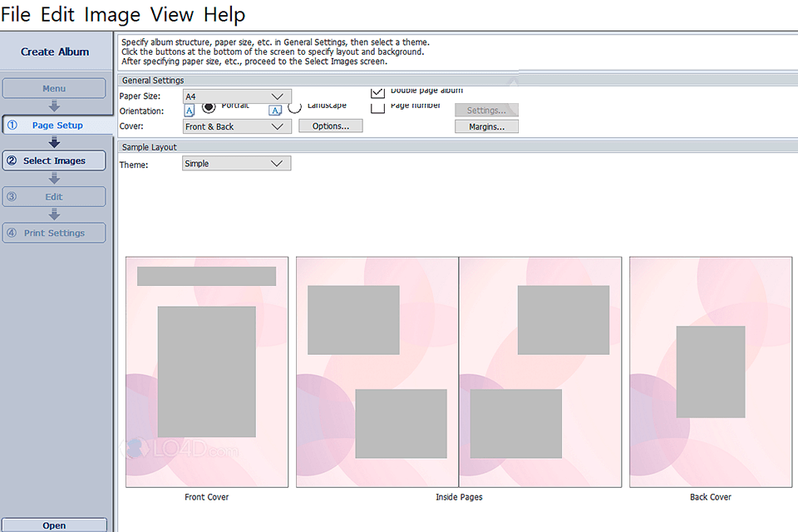798x532 pixels.
Task: Select step ① Page Setup in sidebar
Action: tap(54, 125)
